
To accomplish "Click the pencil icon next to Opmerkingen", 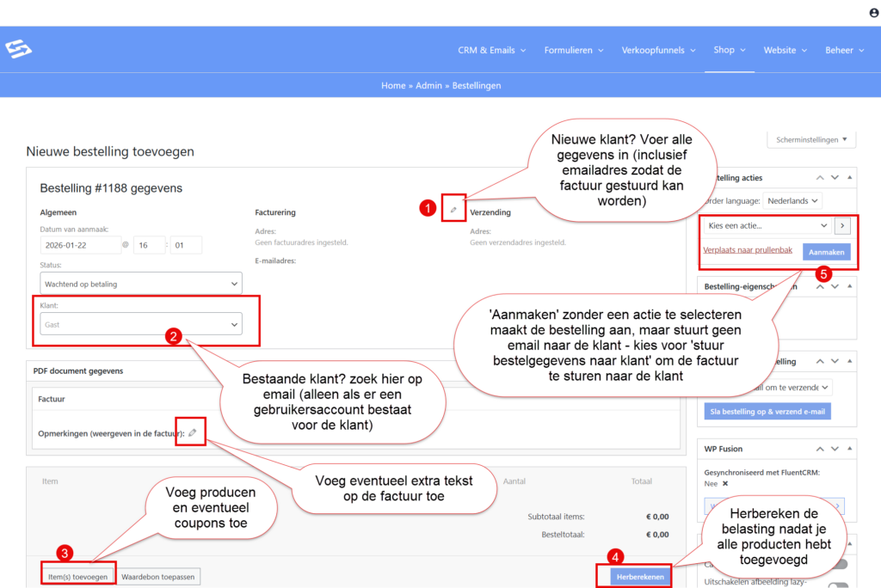I will pos(192,432).
